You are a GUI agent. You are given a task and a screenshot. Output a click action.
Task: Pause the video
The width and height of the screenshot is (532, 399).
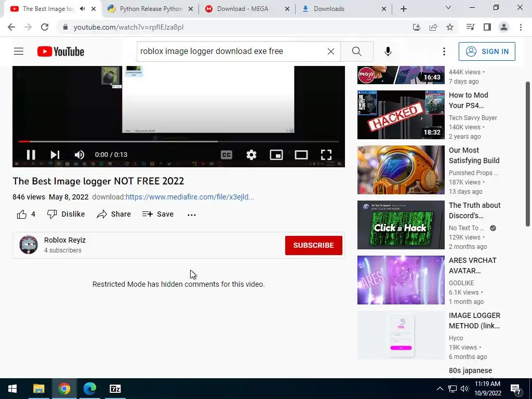[31, 155]
